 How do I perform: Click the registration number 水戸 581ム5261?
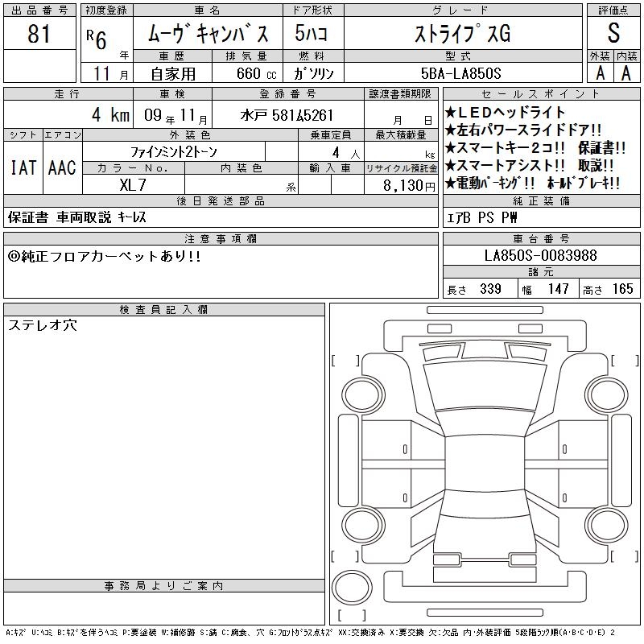tap(287, 115)
